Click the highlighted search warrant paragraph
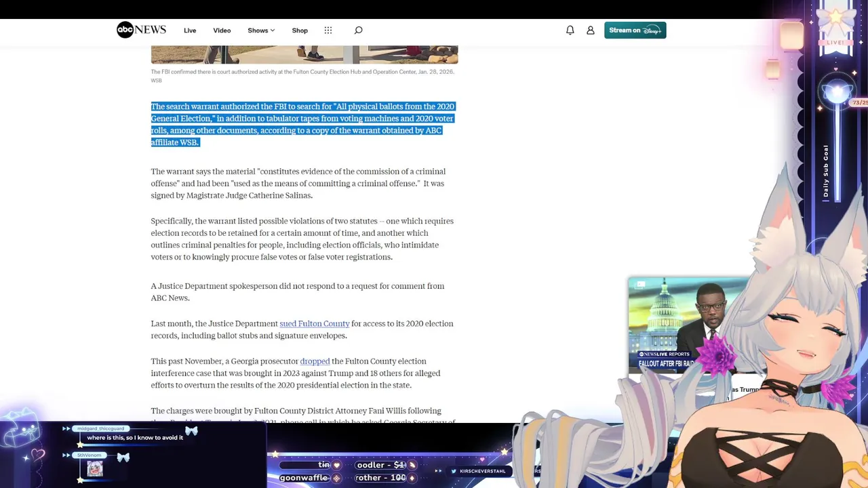The height and width of the screenshot is (488, 868). (x=303, y=124)
